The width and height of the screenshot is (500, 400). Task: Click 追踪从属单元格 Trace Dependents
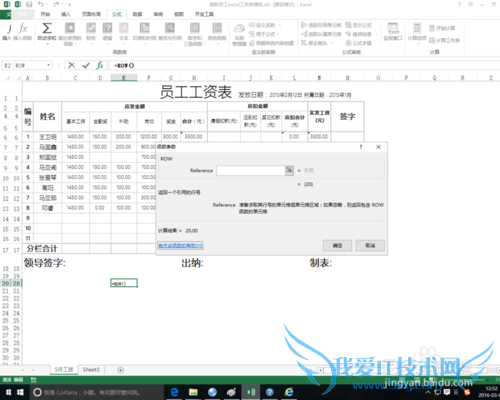(x=321, y=34)
